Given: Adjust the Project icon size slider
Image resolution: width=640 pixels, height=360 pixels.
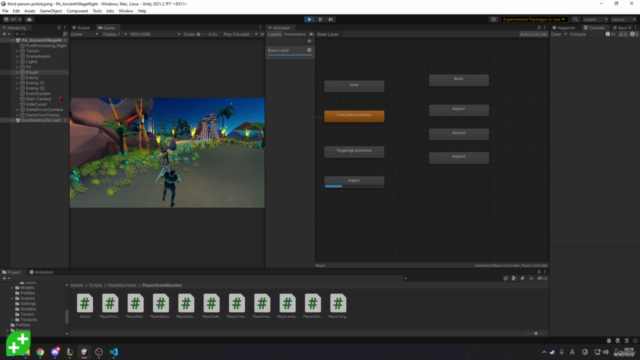Looking at the screenshot, I should (536, 333).
